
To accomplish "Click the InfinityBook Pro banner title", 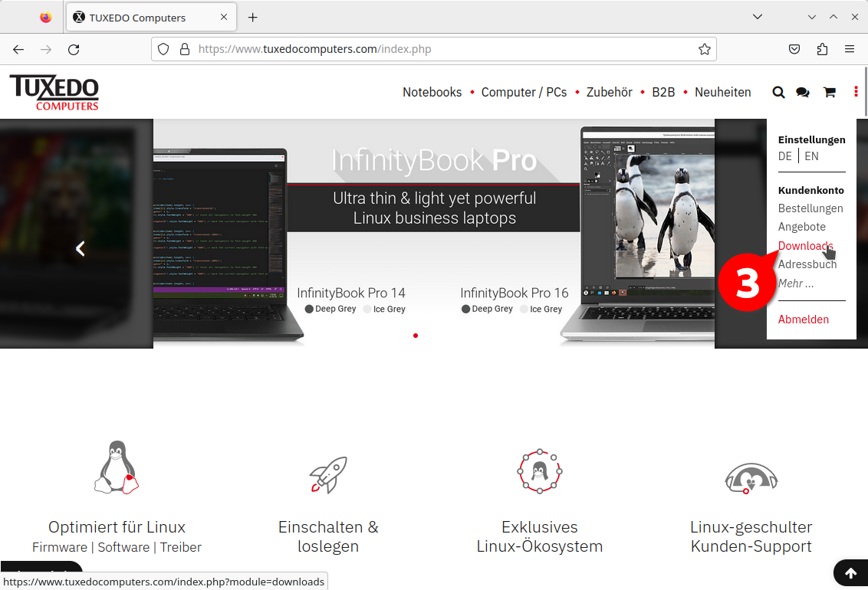I will [x=434, y=161].
